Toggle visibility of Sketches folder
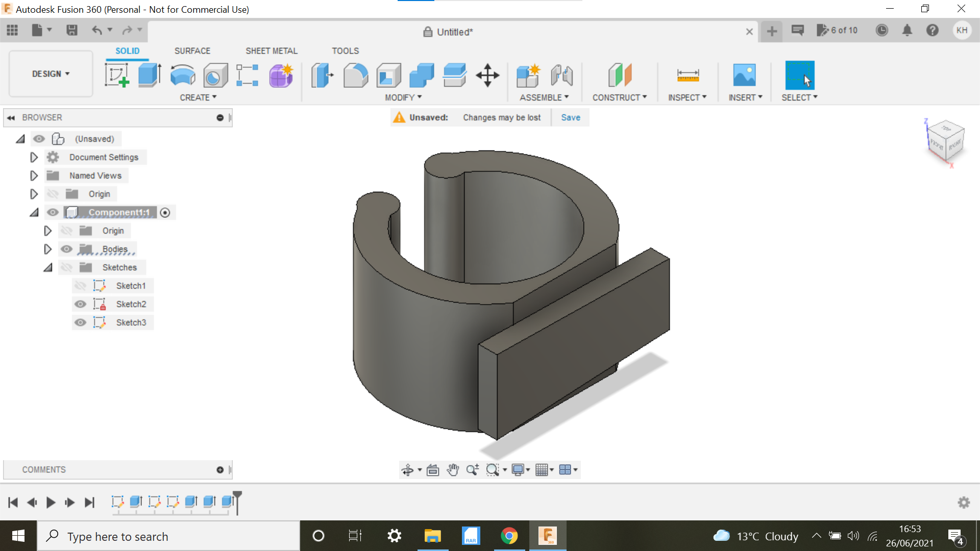Screen dimensions: 980x551 click(x=66, y=267)
